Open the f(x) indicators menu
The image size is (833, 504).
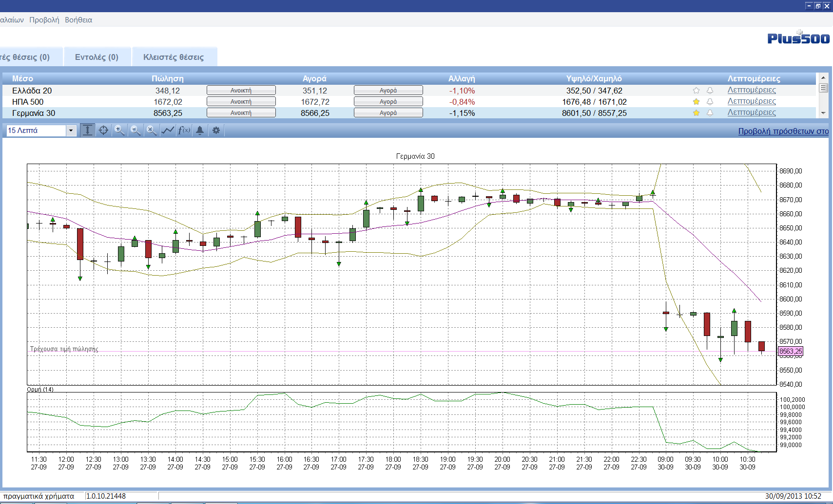(x=184, y=131)
